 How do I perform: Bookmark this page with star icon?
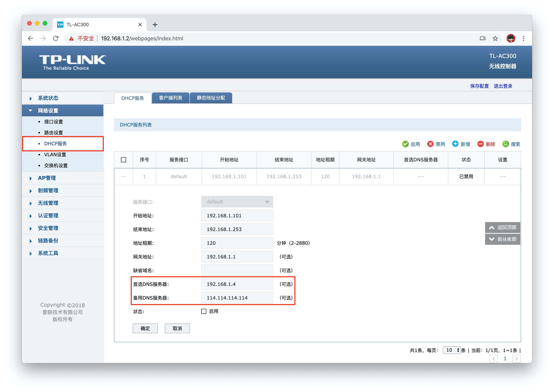coord(495,38)
